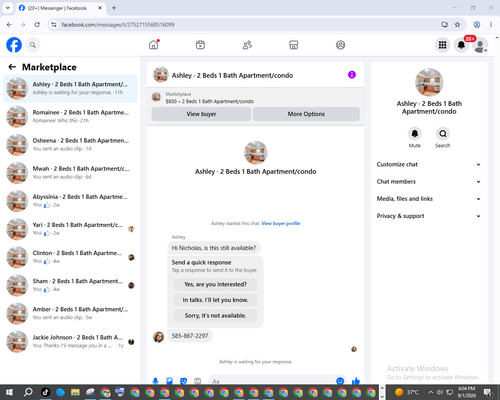Choose a sticker with the sticker icon
Viewport: 500px width, 400px height.
click(x=183, y=381)
